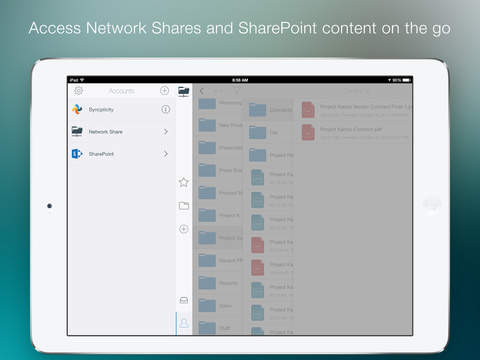The width and height of the screenshot is (480, 360).
Task: Open the inbox tray icon in the sidebar
Action: [x=184, y=300]
